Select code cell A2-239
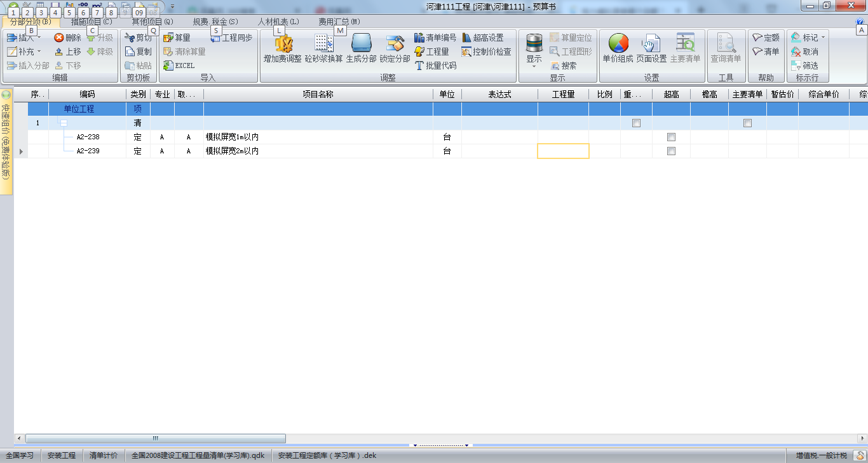The width and height of the screenshot is (868, 463). (x=88, y=151)
